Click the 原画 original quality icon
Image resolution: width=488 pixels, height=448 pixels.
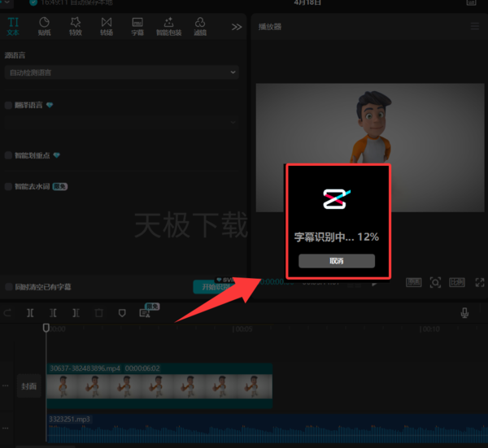pyautogui.click(x=414, y=282)
